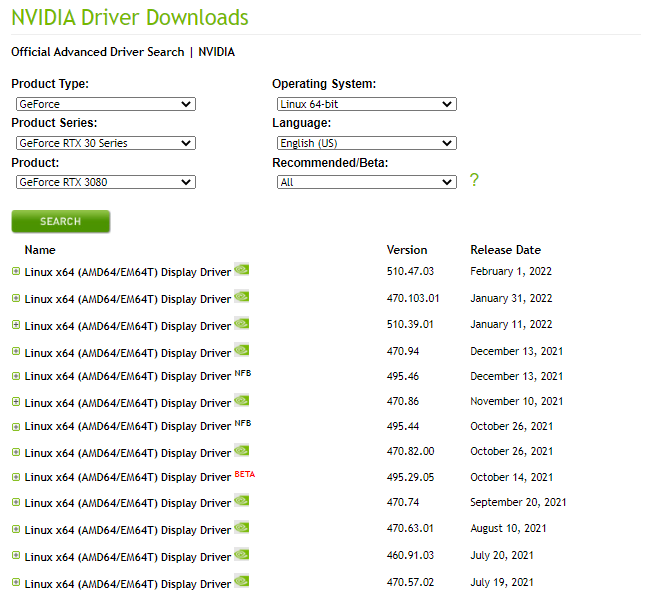Open the Product Type dropdown
This screenshot has width=648, height=597.
(x=106, y=104)
